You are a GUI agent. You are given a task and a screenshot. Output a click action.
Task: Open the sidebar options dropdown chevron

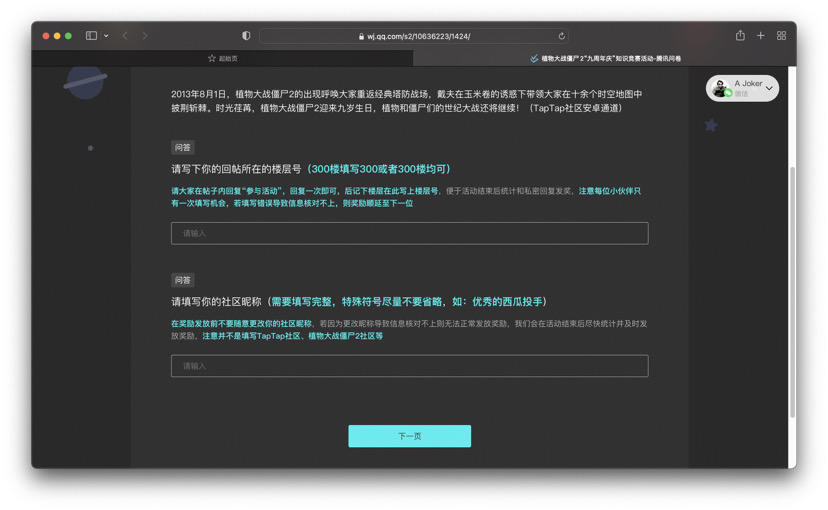106,36
